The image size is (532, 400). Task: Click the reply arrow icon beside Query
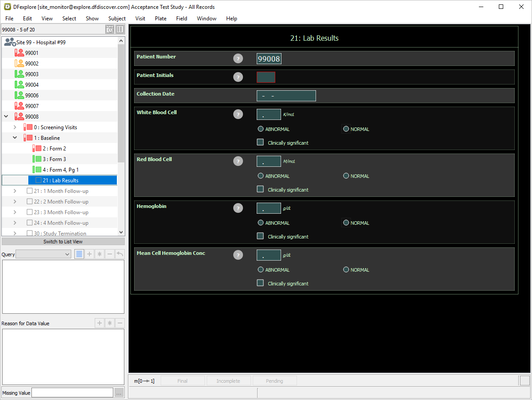click(120, 254)
